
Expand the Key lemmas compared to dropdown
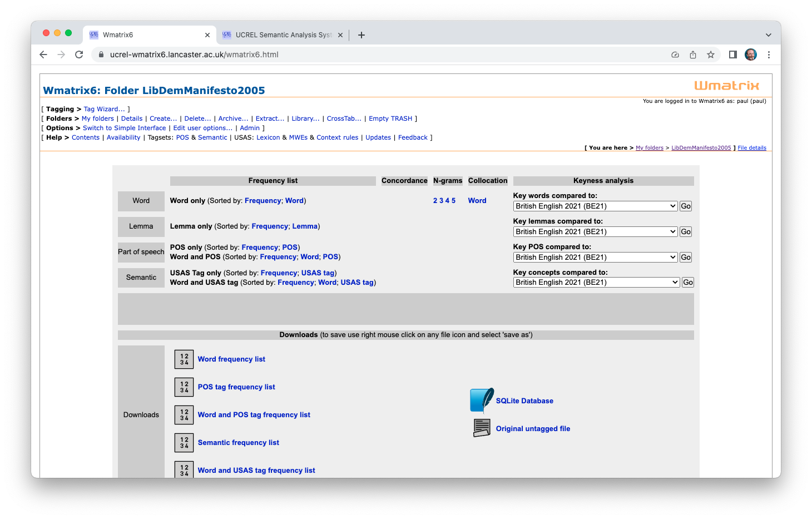595,232
